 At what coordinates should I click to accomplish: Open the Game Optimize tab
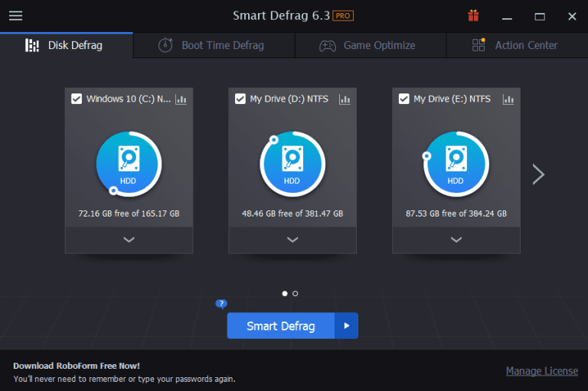point(371,45)
